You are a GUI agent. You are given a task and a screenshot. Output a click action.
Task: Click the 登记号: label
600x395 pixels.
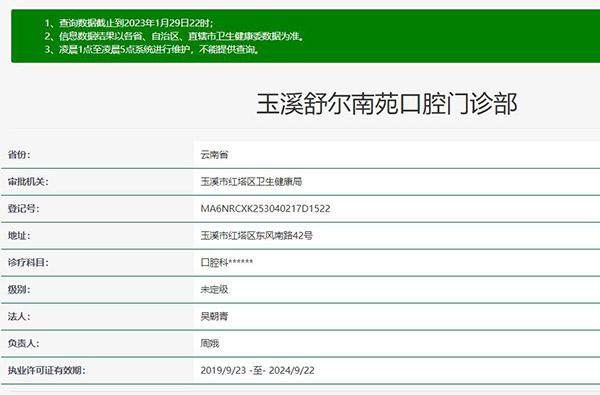(23, 209)
